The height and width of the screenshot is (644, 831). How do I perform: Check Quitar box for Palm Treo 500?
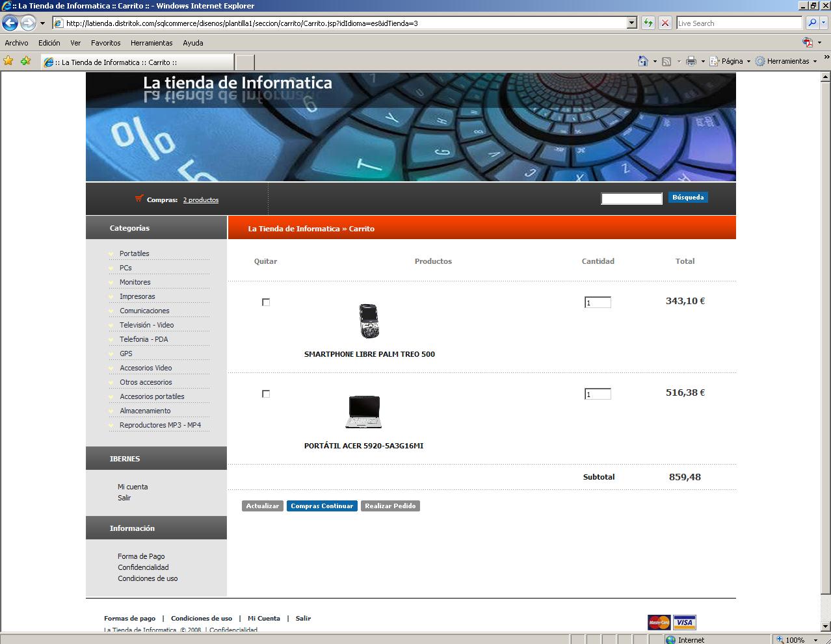265,302
